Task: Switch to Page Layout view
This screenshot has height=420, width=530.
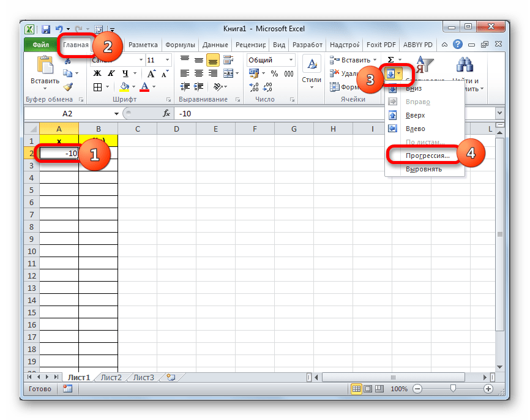Action: pos(368,389)
